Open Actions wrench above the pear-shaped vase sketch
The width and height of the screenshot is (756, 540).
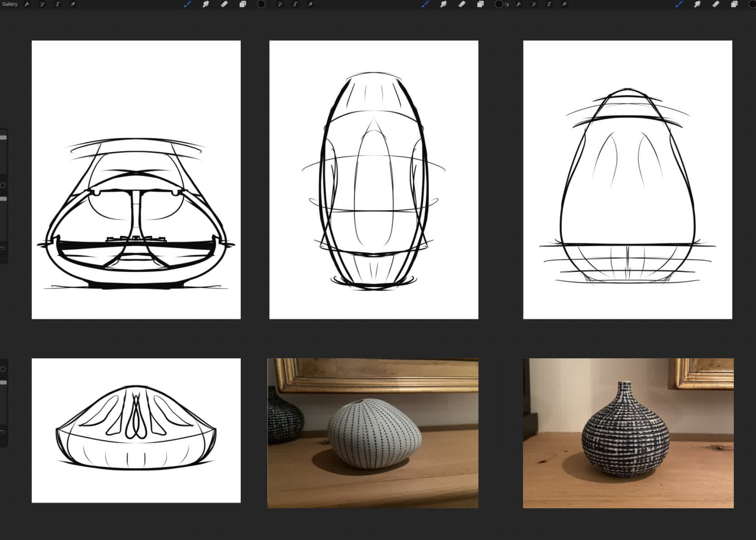(x=519, y=4)
